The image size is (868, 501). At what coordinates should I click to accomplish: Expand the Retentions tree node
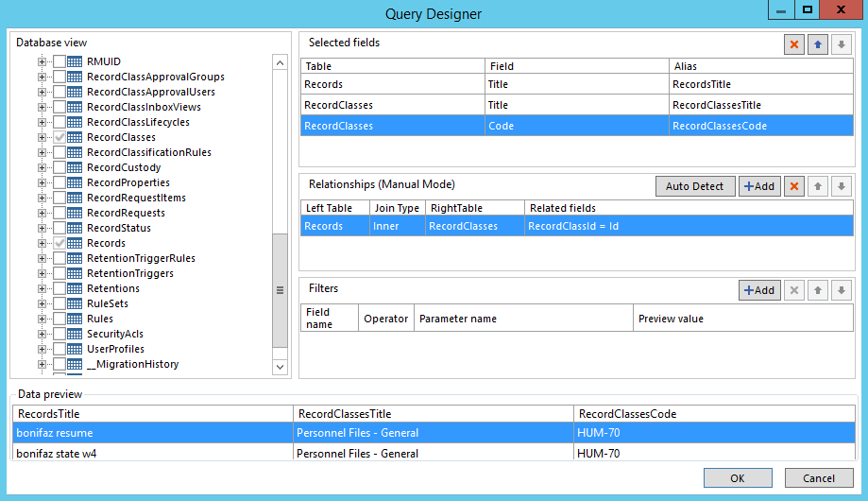pos(42,288)
